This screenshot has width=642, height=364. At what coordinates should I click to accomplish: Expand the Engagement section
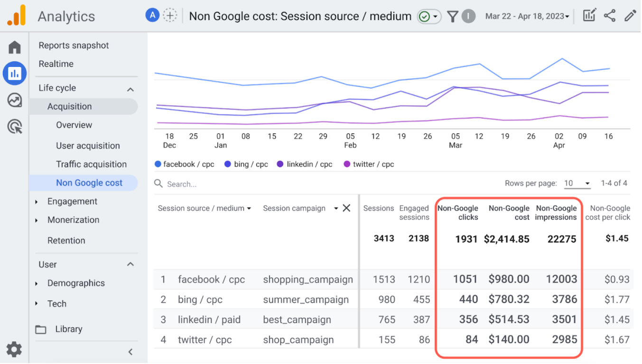point(37,202)
